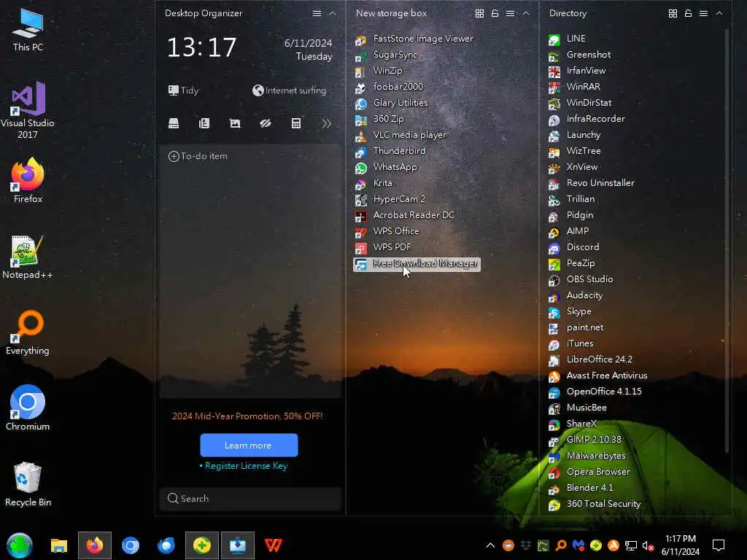Screen dimensions: 747x560
Task: Click the muted volume tray icon
Action: click(648, 545)
